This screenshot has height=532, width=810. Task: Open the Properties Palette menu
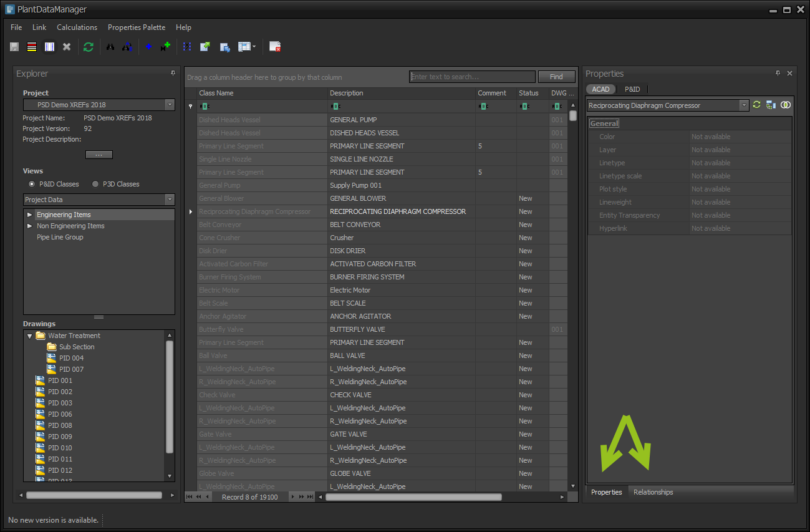[x=137, y=27]
